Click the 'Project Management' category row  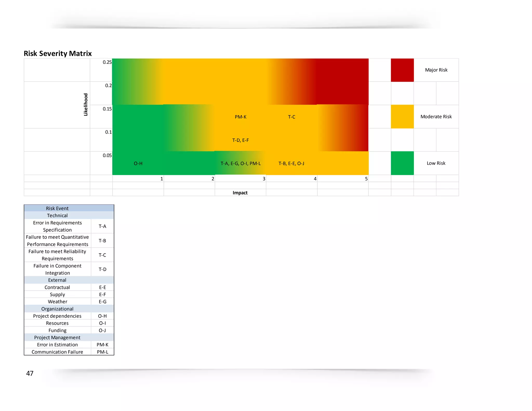[x=69, y=337]
